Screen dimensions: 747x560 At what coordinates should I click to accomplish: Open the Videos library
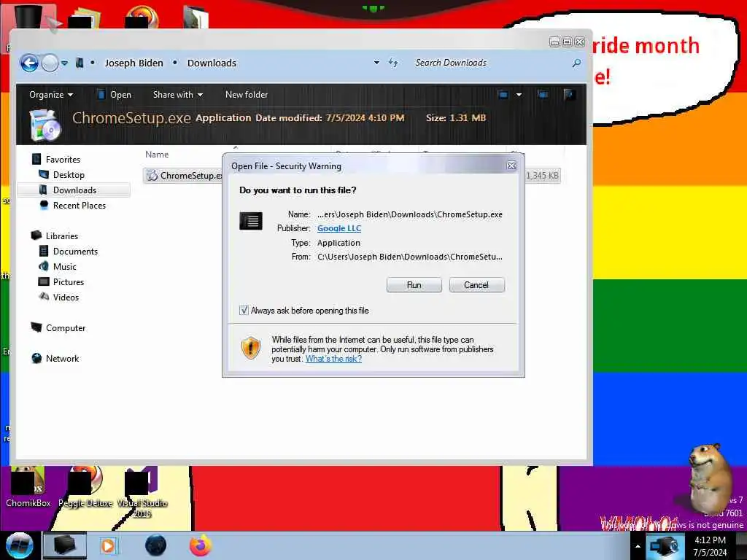[65, 297]
